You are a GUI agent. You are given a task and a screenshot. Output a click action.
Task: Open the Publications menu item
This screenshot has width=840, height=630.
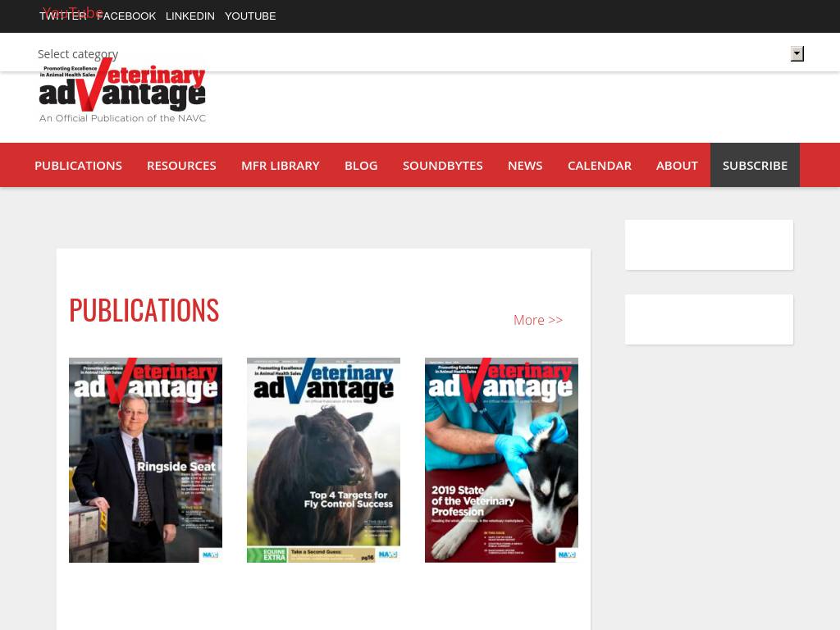point(78,165)
